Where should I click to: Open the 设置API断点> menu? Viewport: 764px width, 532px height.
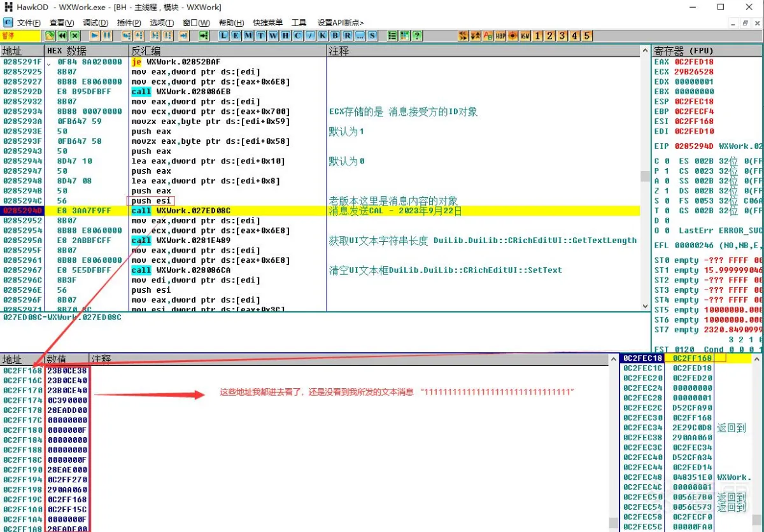(x=341, y=23)
